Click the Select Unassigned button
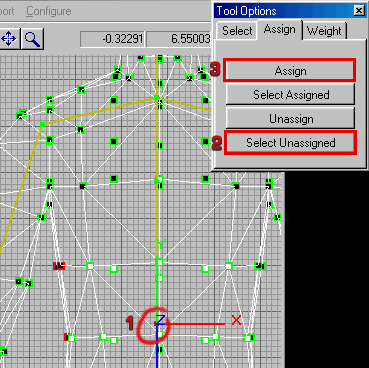Viewport: 369px width, 368px height. point(290,143)
